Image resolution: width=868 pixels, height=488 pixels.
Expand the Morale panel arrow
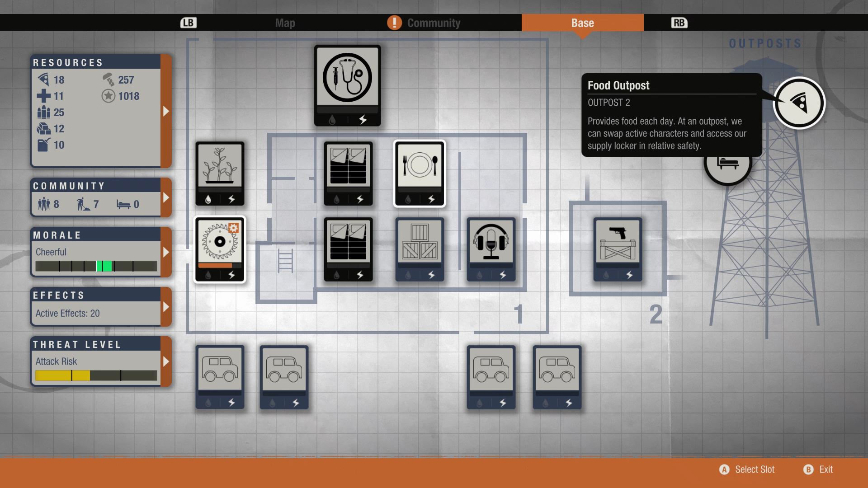[166, 252]
